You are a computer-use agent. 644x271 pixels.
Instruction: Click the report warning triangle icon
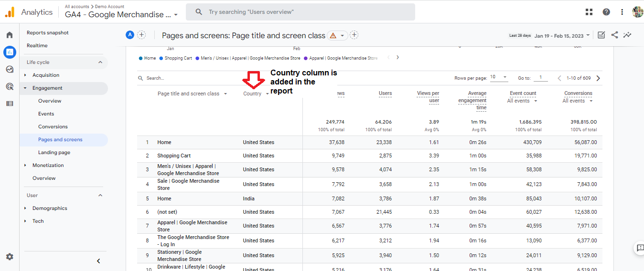click(x=333, y=35)
